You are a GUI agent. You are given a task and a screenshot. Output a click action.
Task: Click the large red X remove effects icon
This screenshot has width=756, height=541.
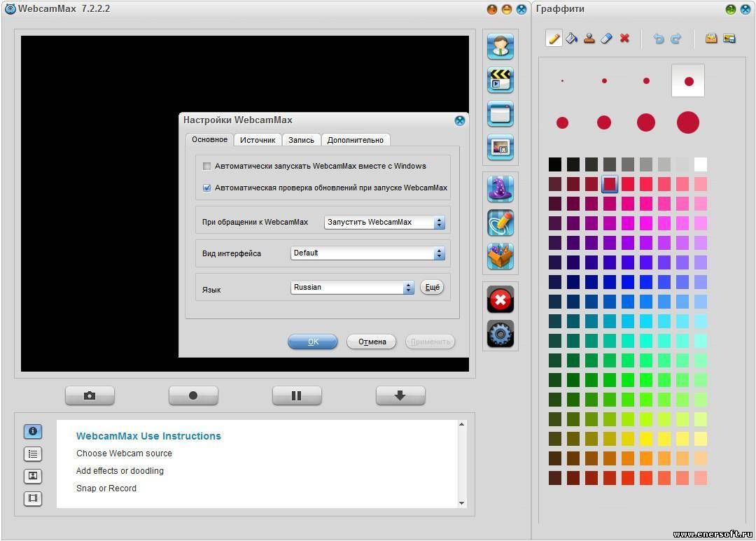(x=500, y=300)
